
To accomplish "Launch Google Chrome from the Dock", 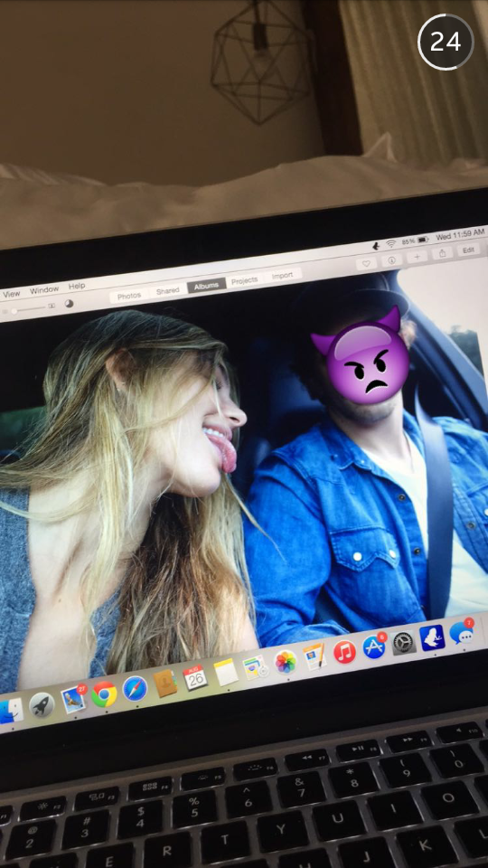I will pyautogui.click(x=104, y=694).
